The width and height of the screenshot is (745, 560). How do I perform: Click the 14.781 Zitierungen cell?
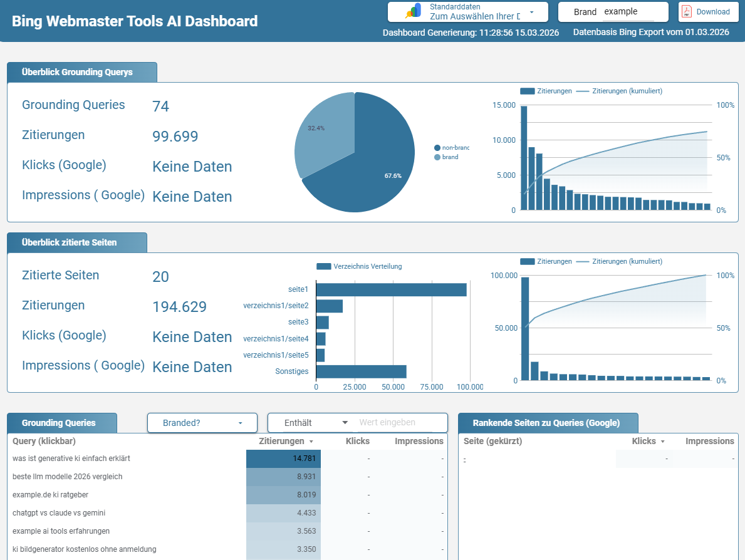click(283, 459)
